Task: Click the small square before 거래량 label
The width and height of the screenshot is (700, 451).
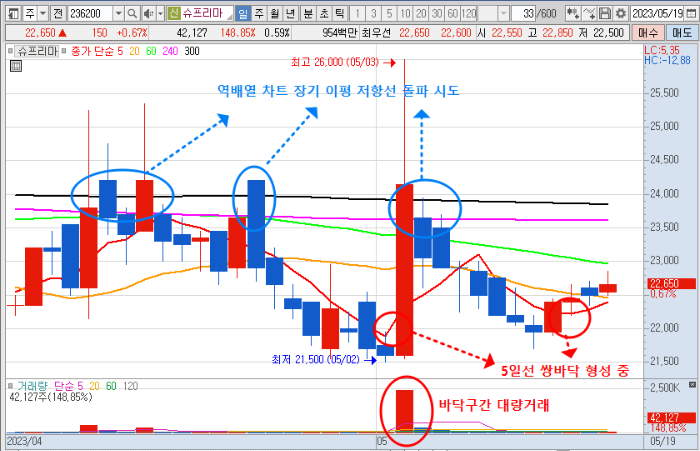Action: point(10,386)
